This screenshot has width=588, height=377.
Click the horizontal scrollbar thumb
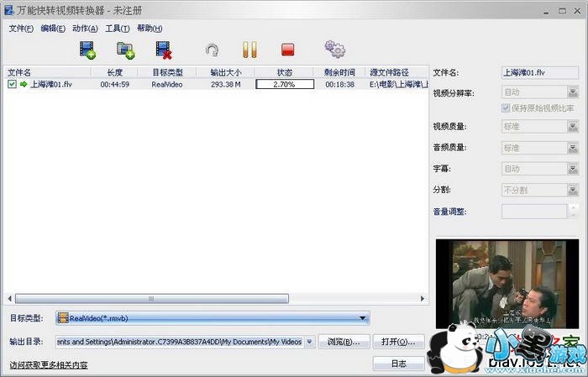tap(151, 299)
